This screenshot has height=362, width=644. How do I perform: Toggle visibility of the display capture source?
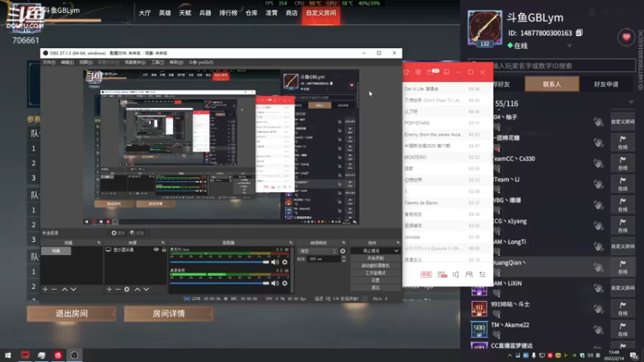pos(156,249)
